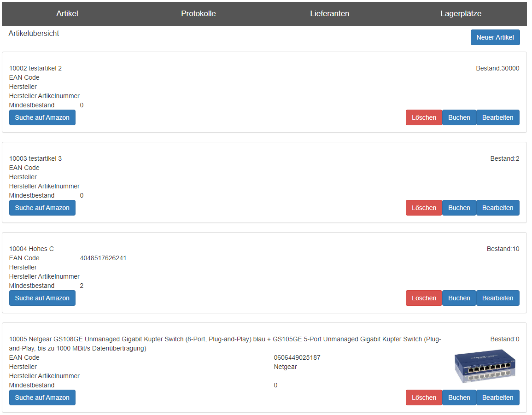
Task: Edit testartikel 3 via Bearbeiten
Action: coord(498,208)
